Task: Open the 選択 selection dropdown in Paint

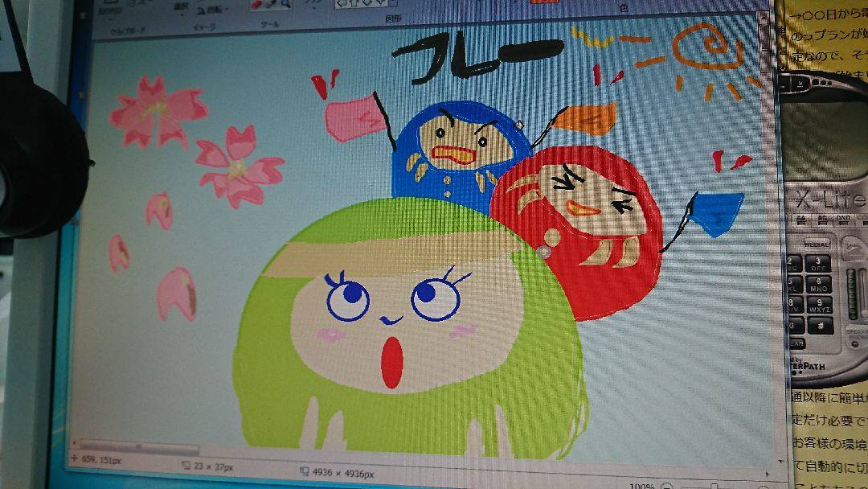Action: click(x=182, y=8)
